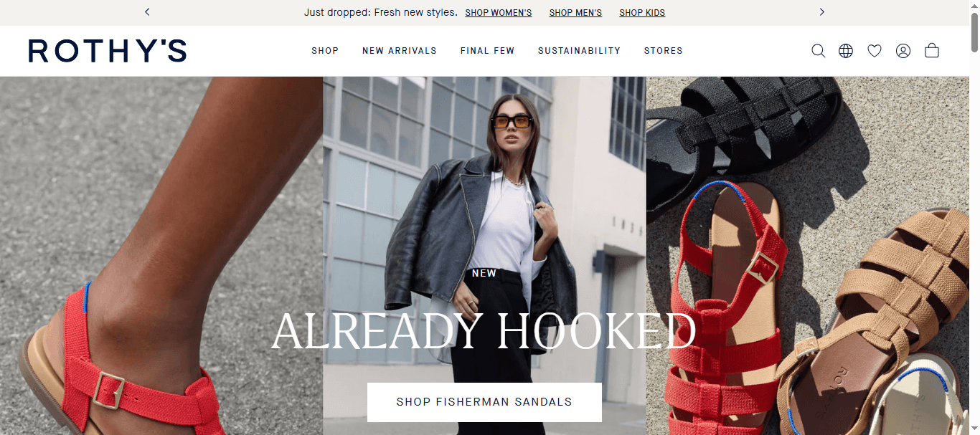Viewport: 980px width, 435px height.
Task: Click Shop Fisherman Sandals button
Action: click(x=484, y=402)
